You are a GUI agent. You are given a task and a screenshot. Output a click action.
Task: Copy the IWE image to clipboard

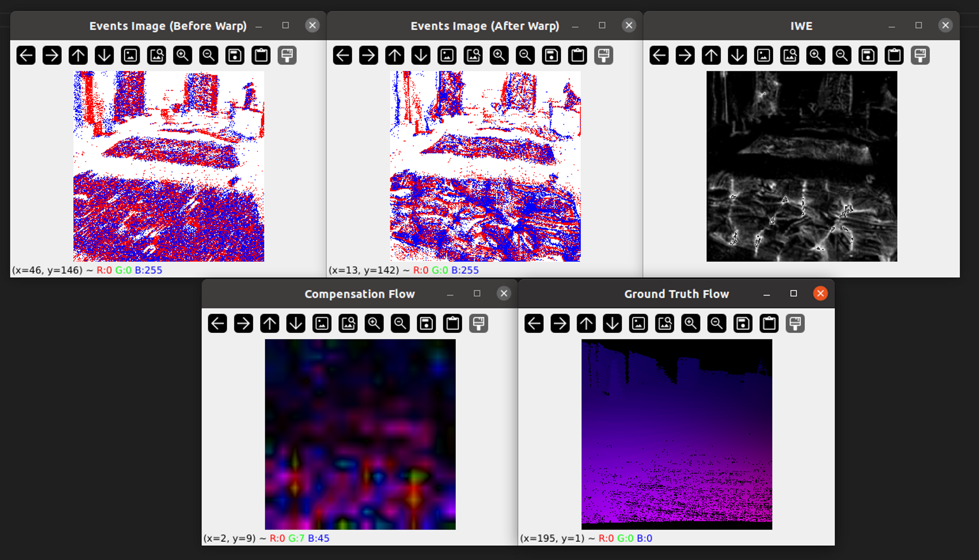[894, 55]
